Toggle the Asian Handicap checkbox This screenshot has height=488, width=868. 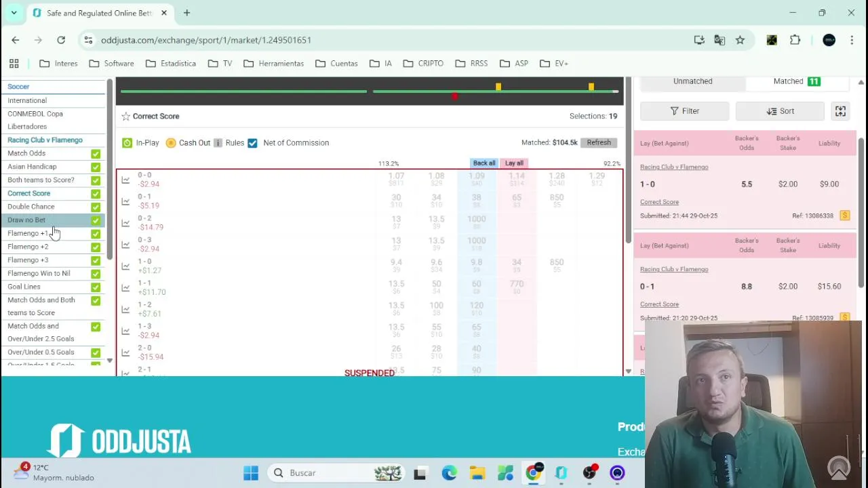(96, 167)
